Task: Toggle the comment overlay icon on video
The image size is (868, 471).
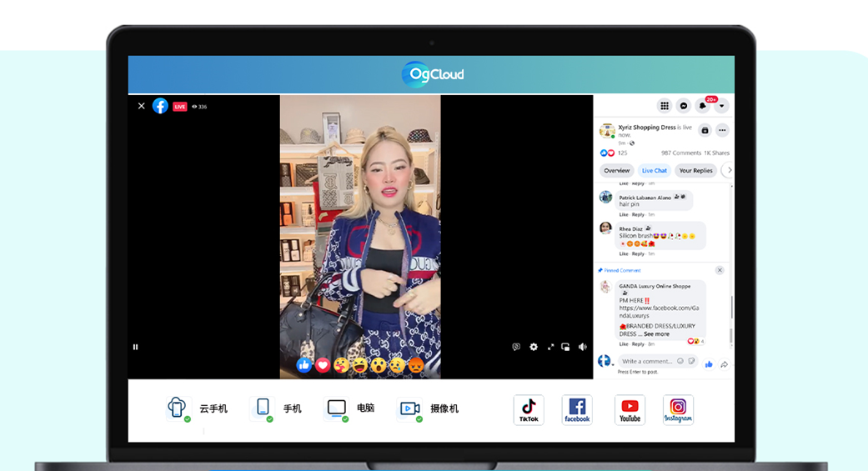Action: tap(516, 347)
